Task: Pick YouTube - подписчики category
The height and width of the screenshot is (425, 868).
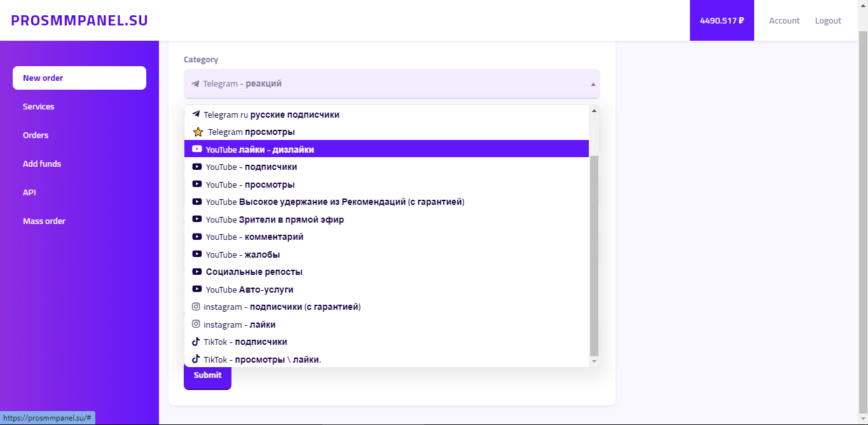Action: click(x=387, y=167)
